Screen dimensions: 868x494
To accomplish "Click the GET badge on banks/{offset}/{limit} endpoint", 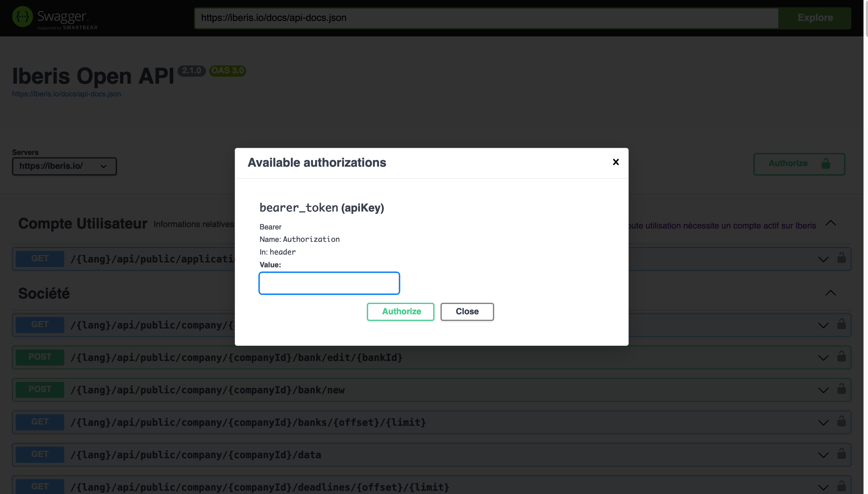I will coord(40,422).
